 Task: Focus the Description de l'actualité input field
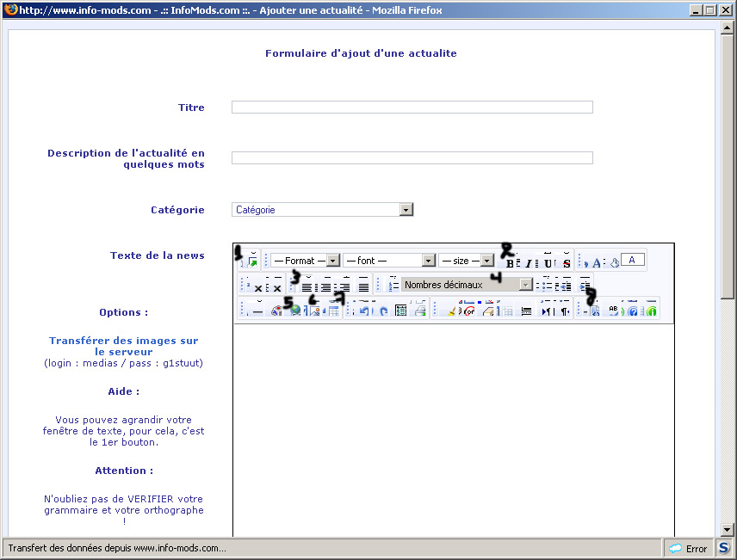click(412, 158)
